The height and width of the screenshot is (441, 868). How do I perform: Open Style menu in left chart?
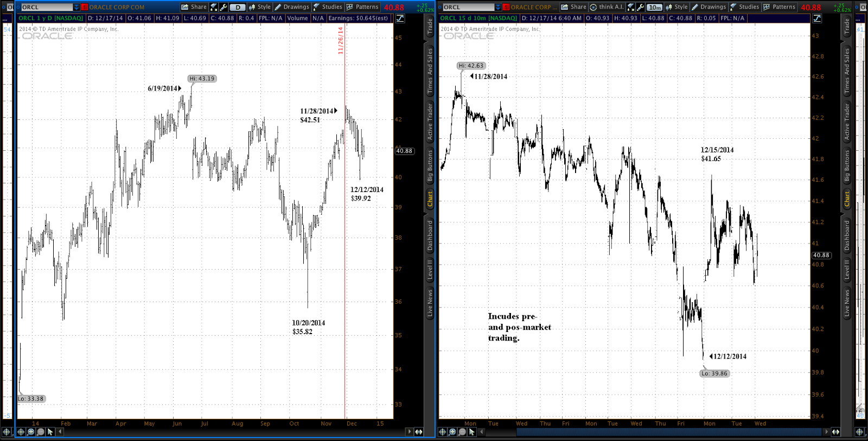(260, 7)
